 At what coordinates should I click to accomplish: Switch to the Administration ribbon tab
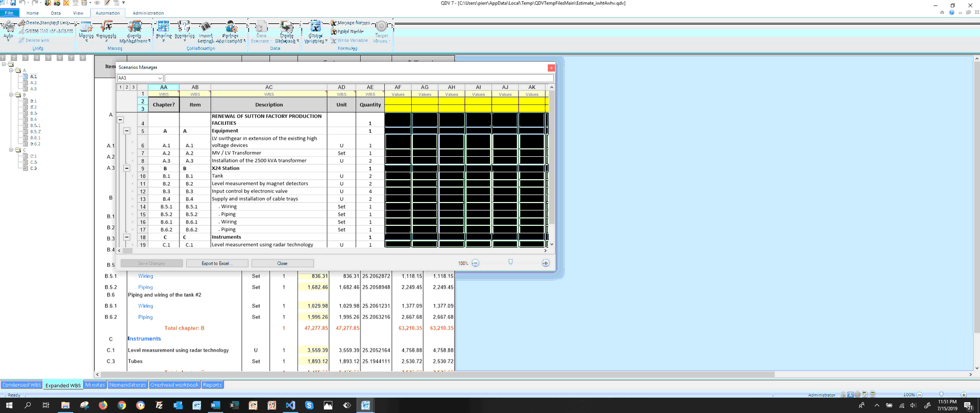[148, 13]
